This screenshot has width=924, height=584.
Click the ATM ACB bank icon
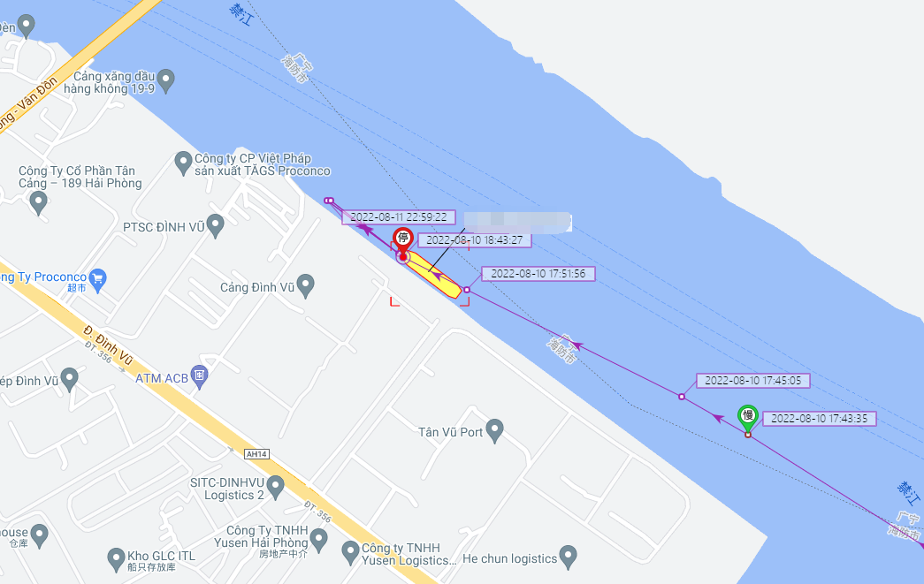[200, 377]
